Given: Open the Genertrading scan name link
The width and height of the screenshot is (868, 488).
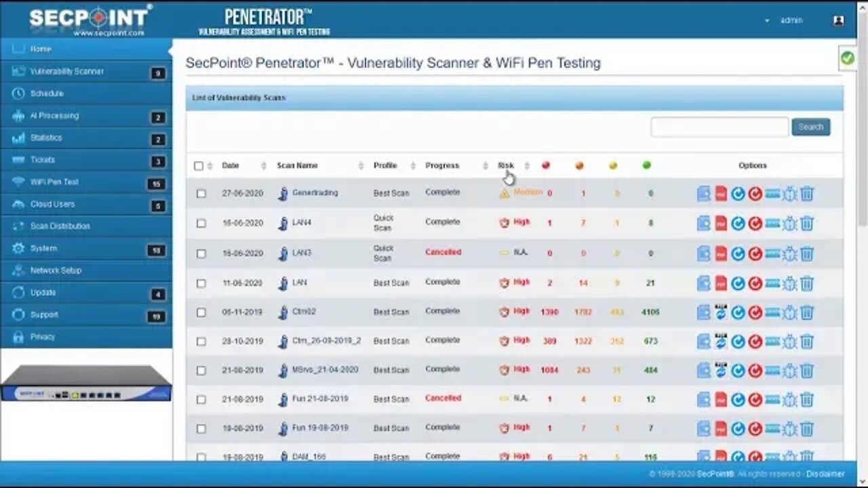Looking at the screenshot, I should [315, 192].
